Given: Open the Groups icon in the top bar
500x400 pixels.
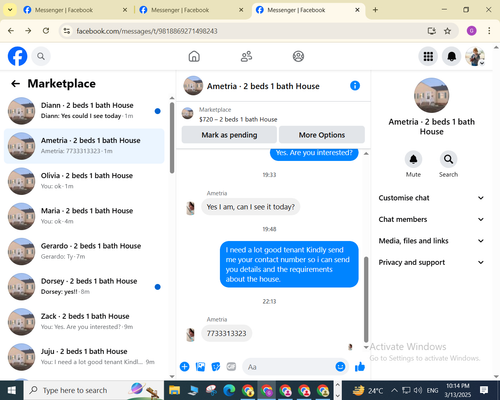Looking at the screenshot, I should 298,56.
